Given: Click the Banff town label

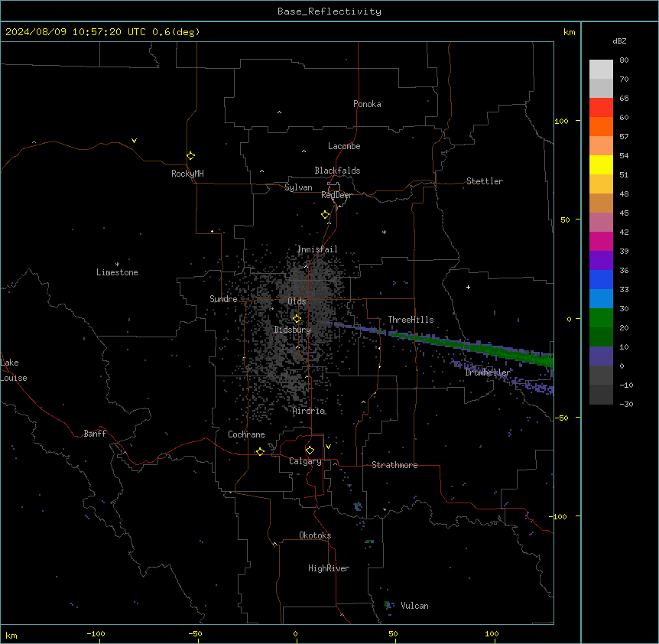Looking at the screenshot, I should [95, 434].
